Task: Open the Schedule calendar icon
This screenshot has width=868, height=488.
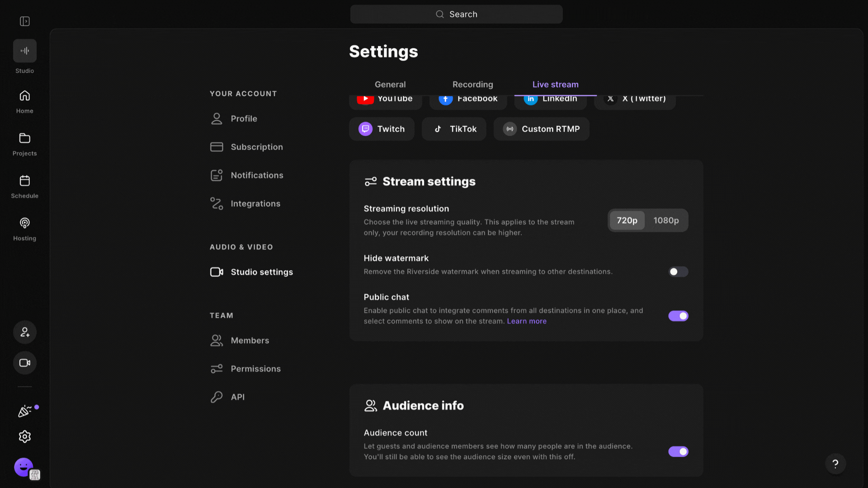Action: (25, 181)
